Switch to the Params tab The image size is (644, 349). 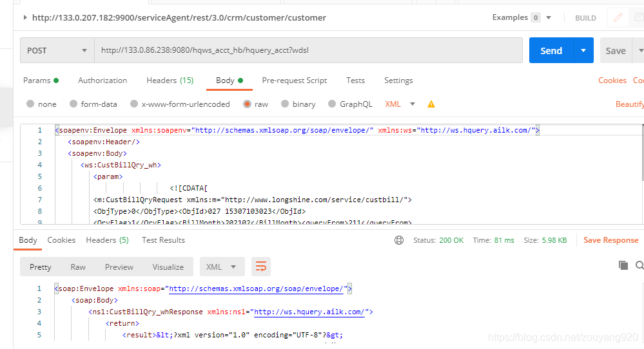click(41, 80)
